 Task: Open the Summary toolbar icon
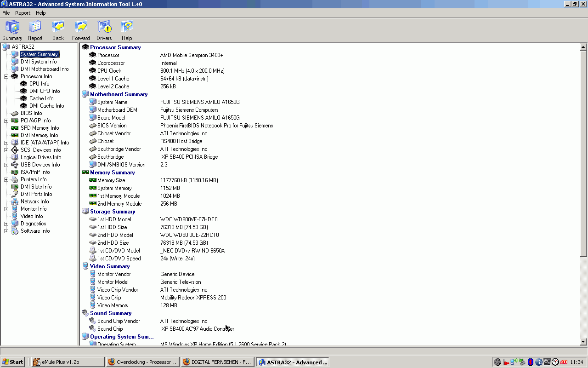click(x=12, y=30)
